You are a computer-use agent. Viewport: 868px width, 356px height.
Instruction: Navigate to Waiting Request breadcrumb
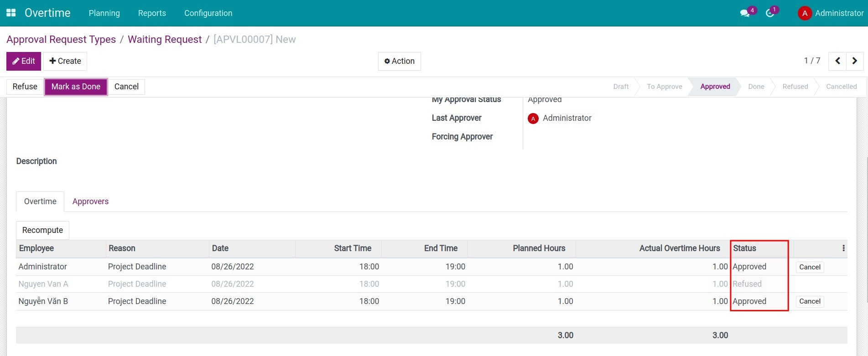click(165, 40)
